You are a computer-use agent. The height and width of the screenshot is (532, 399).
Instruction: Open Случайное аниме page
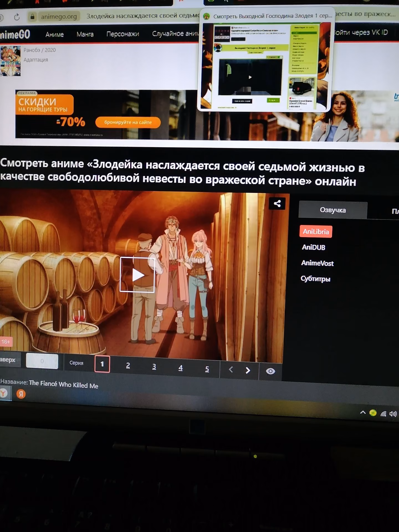click(176, 34)
